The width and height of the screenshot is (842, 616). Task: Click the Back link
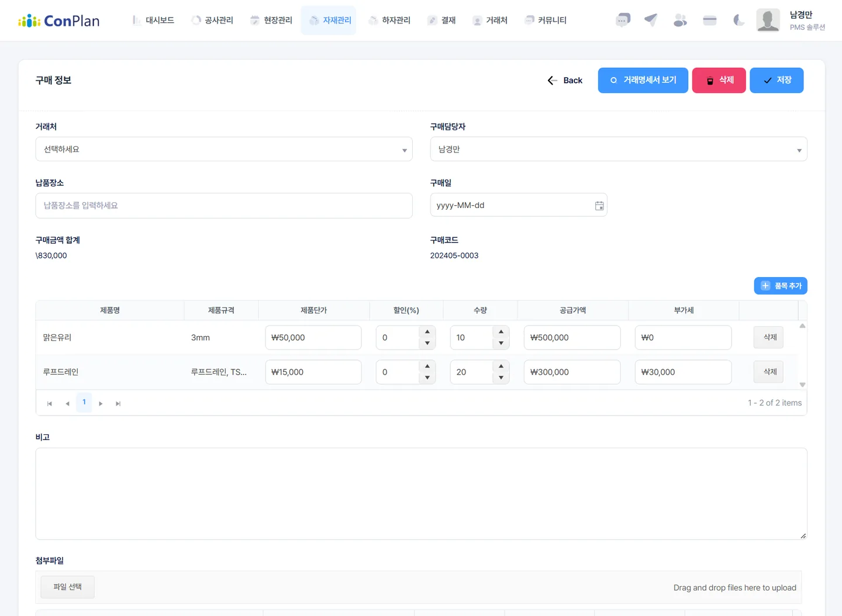point(565,81)
